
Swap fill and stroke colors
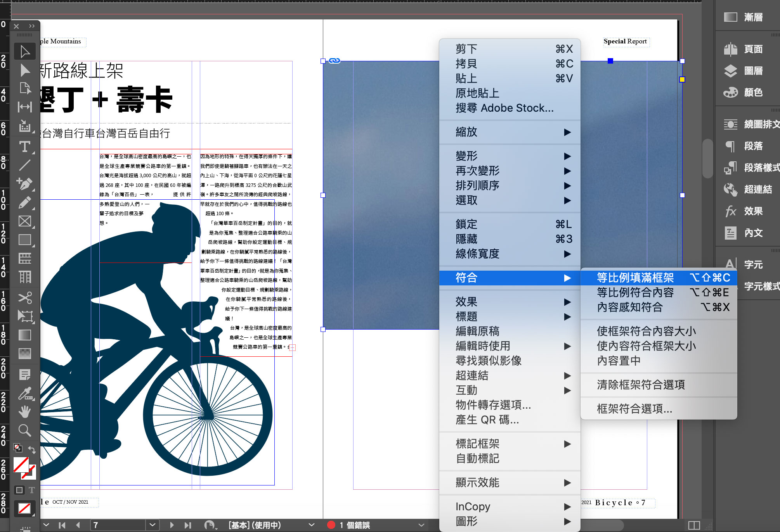tap(32, 450)
